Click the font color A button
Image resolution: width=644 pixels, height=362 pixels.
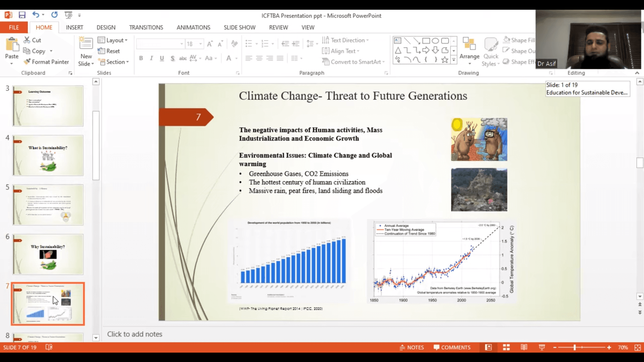229,58
